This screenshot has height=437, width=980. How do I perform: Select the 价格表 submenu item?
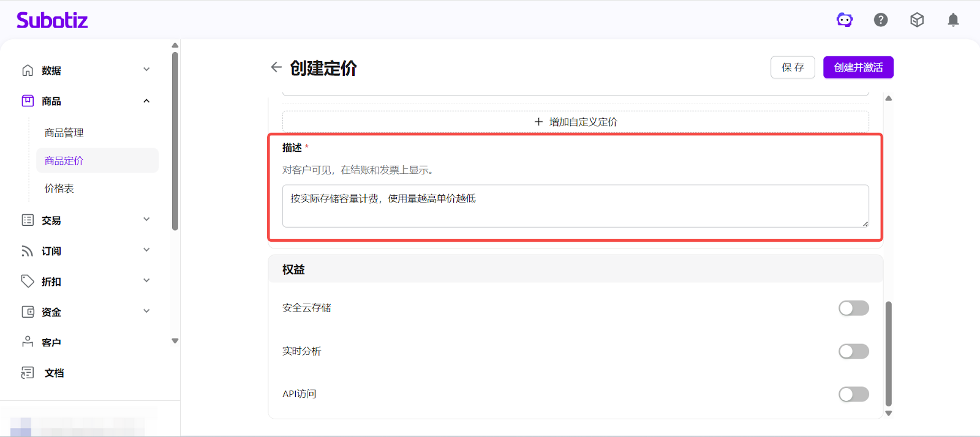59,189
